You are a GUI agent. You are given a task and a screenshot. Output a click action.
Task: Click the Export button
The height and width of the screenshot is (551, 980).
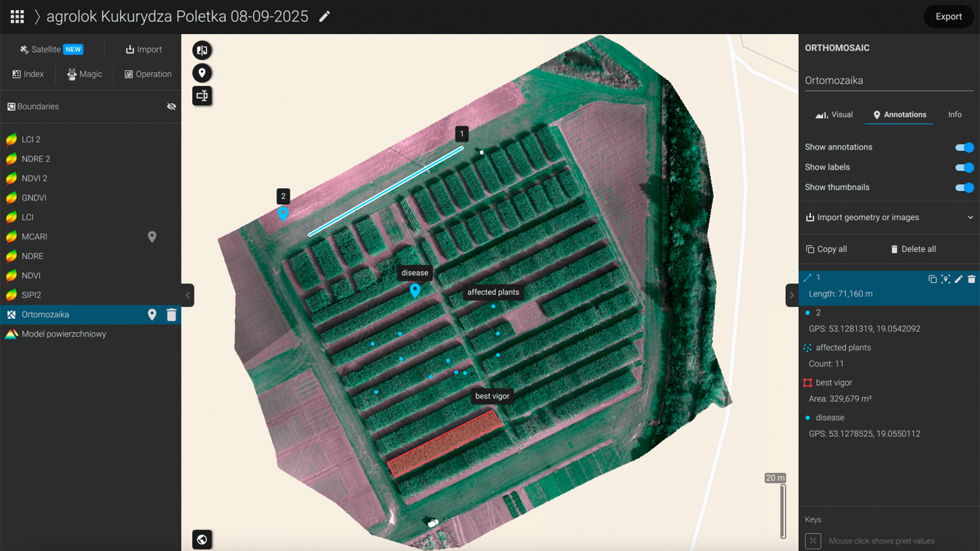coord(949,16)
